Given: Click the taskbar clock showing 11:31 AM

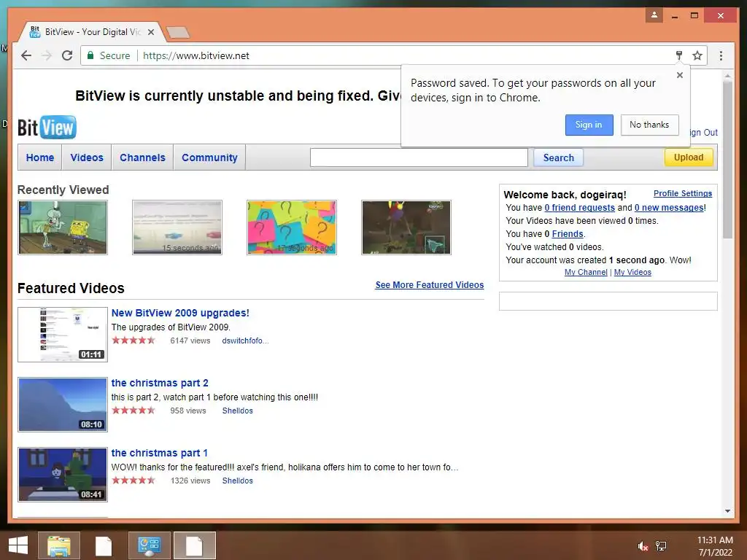Looking at the screenshot, I should coord(715,546).
